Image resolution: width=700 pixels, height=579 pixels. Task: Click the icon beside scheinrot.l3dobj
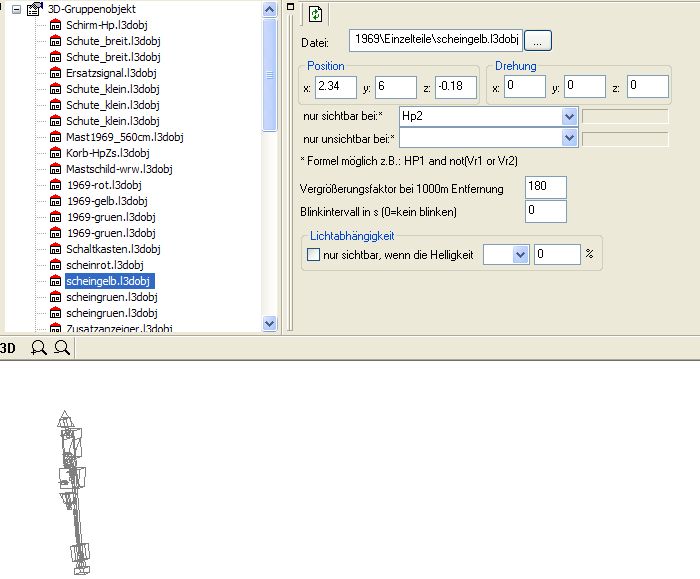[x=55, y=265]
